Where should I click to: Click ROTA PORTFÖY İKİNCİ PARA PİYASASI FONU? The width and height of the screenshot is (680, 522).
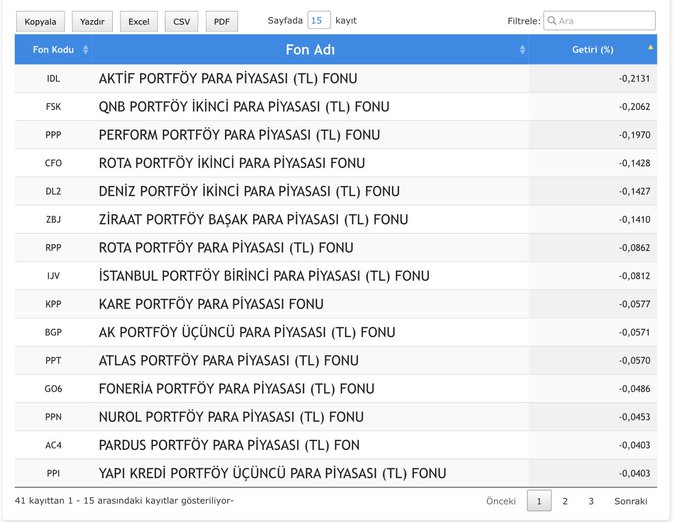coord(232,163)
